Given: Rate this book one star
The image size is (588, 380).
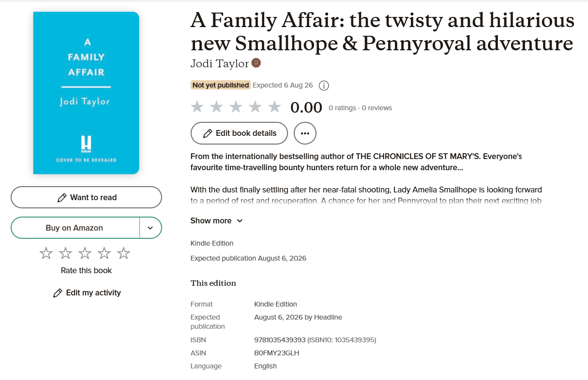Looking at the screenshot, I should coord(46,253).
